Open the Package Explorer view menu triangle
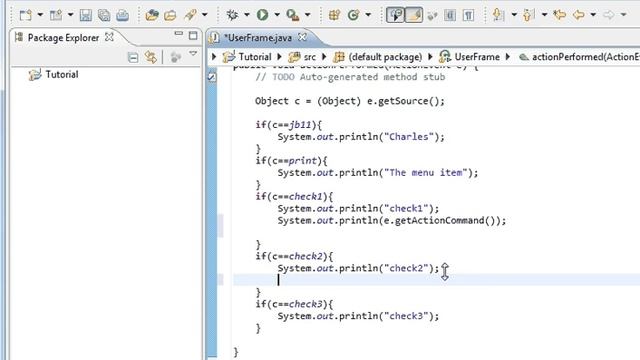The height and width of the screenshot is (360, 640). pyautogui.click(x=193, y=54)
